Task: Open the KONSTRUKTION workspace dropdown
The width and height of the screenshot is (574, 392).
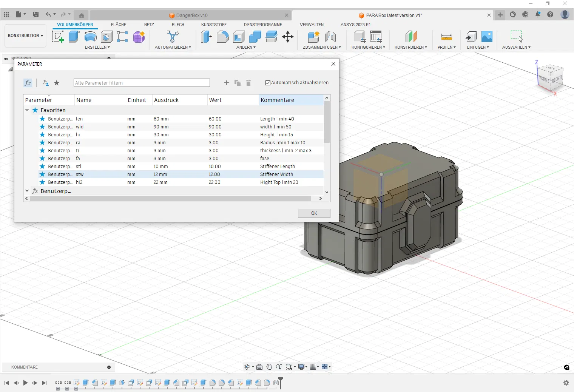Action: coord(25,35)
